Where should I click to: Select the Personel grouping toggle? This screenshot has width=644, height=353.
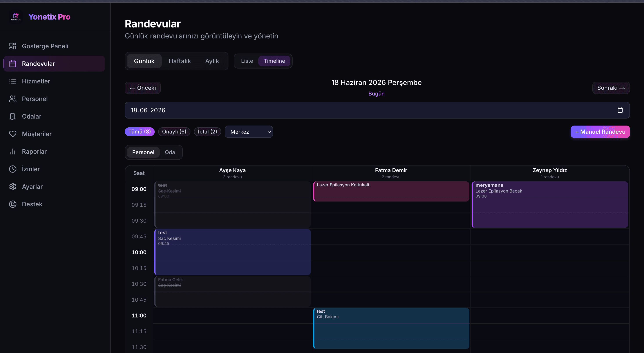click(x=143, y=152)
